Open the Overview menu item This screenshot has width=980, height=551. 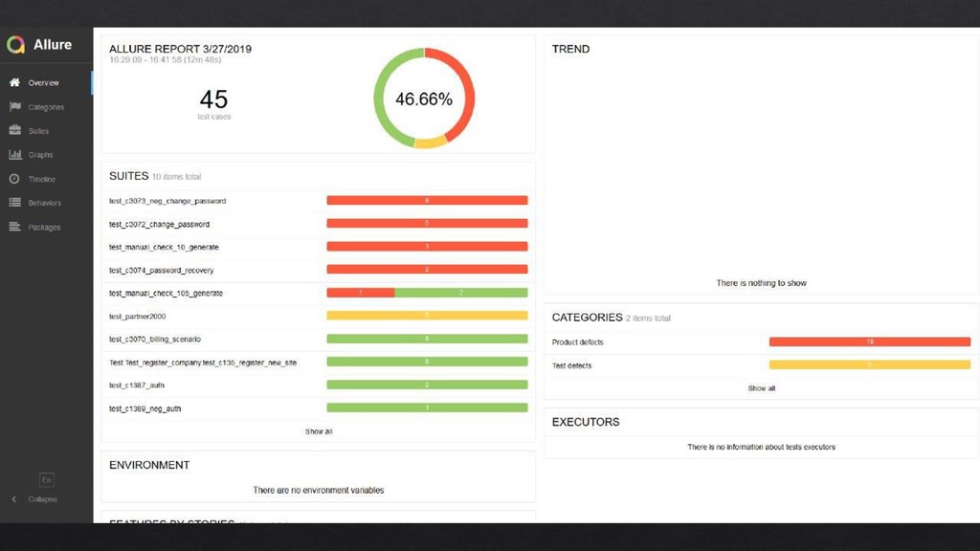46,82
